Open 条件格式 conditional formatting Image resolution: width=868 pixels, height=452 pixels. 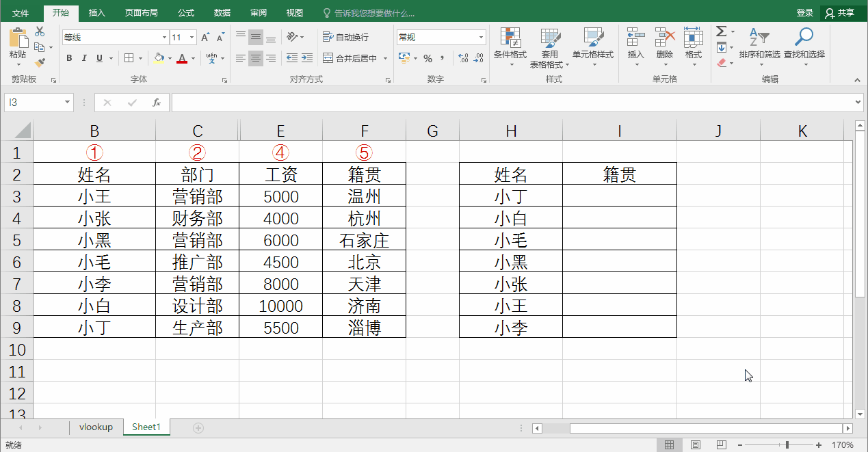pos(510,46)
